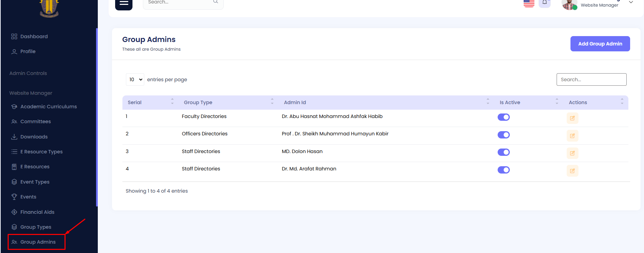Edit the Dr. Md. Arafat Rahman entry
Screen dimensions: 644x253
click(572, 171)
